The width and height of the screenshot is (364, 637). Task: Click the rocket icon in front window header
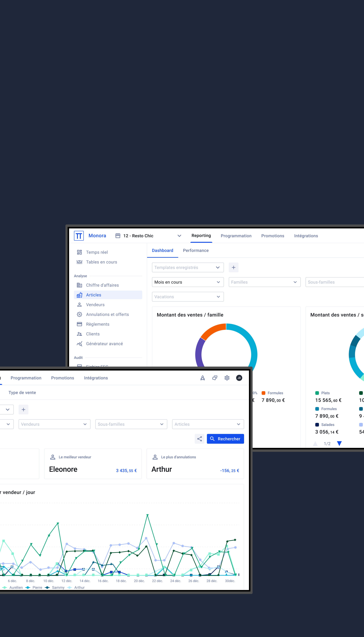[203, 378]
